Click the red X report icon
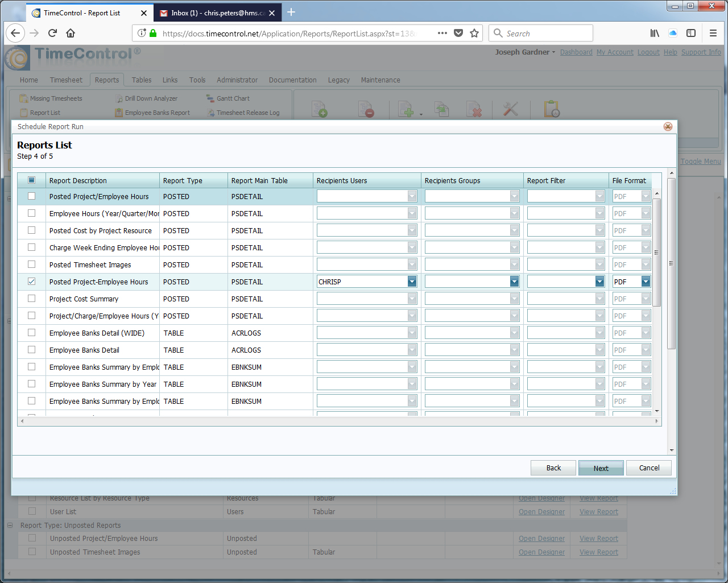Screen dimensions: 728x583 click(474, 109)
